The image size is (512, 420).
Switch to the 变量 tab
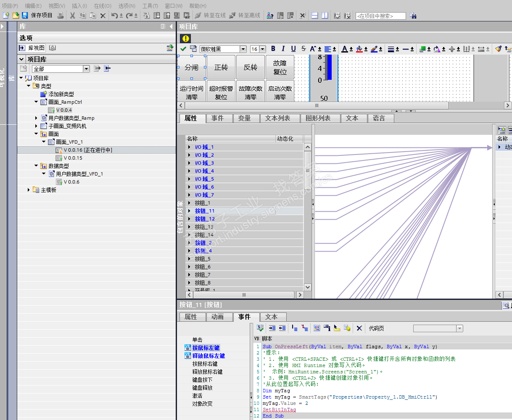(x=244, y=118)
